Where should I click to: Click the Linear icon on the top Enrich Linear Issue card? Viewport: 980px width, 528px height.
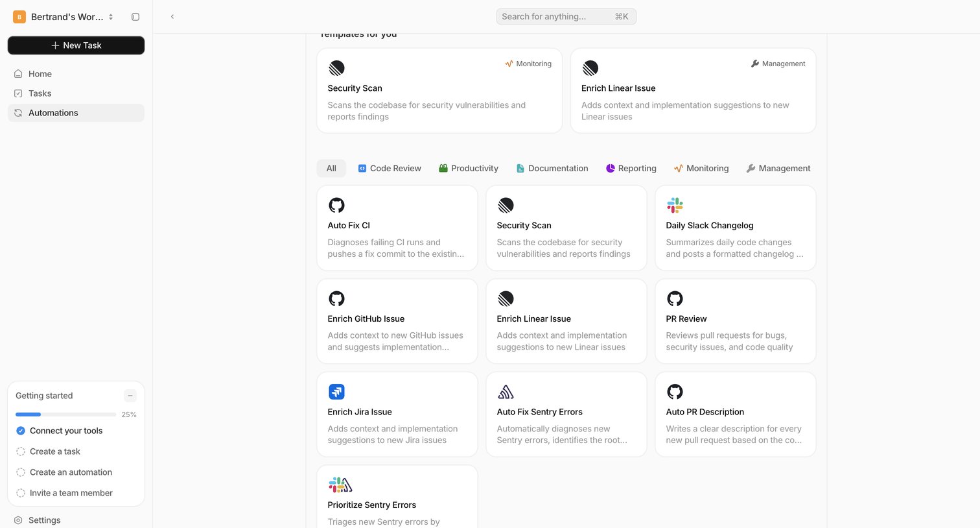(x=590, y=68)
